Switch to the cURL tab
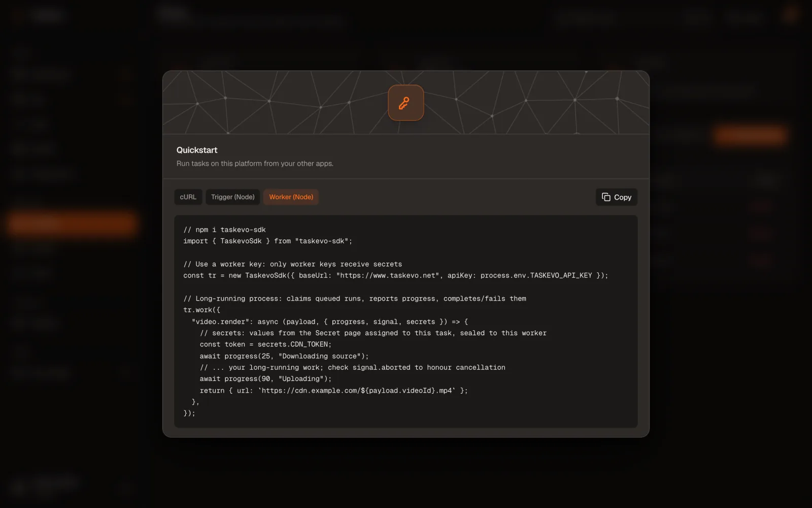This screenshot has width=812, height=508. 188,197
